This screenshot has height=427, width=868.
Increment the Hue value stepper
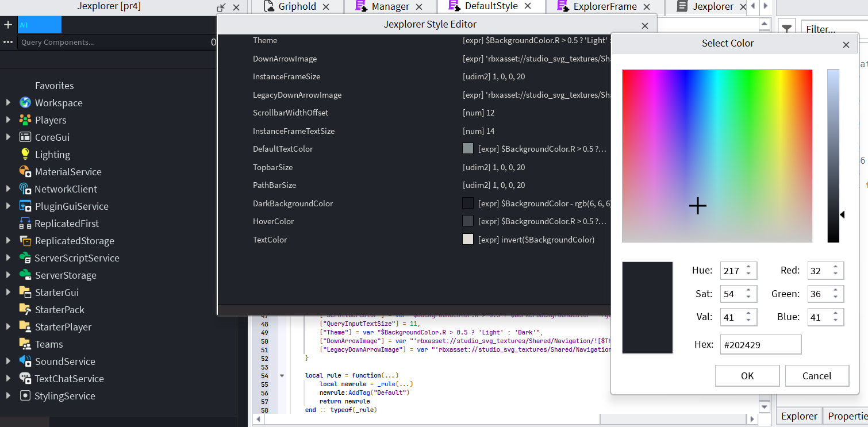747,267
